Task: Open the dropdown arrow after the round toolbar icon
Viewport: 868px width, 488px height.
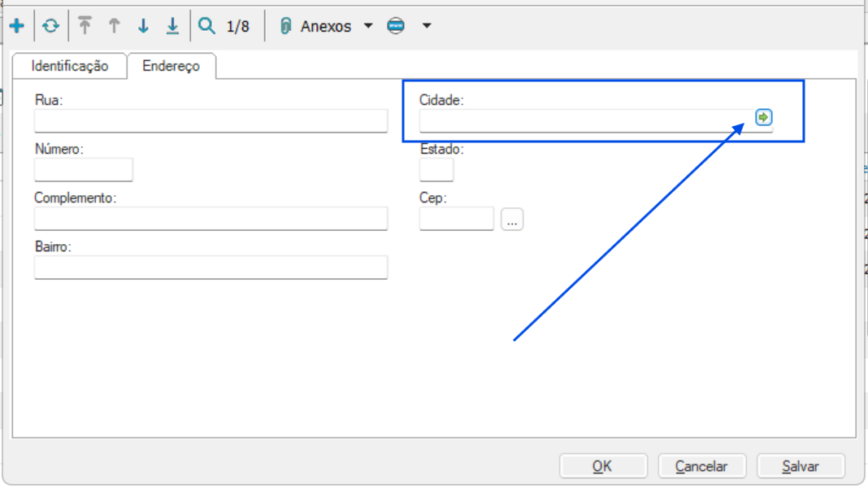Action: (x=426, y=26)
